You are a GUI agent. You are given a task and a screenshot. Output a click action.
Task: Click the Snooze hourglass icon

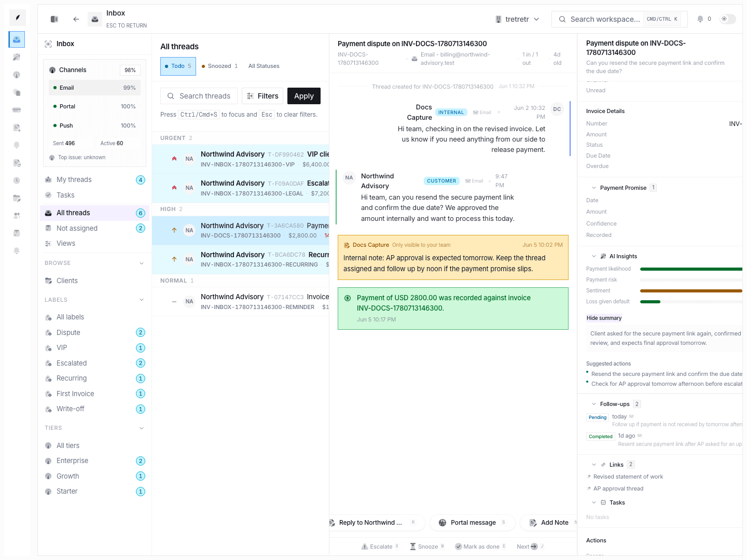413,547
